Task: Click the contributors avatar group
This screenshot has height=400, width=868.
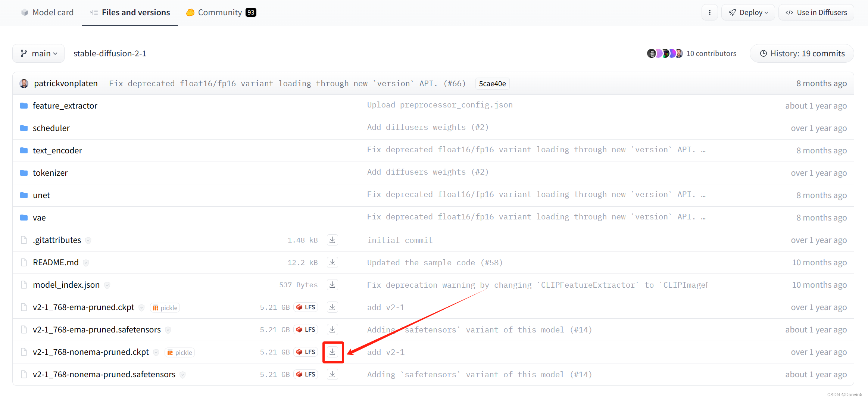Action: click(x=665, y=53)
